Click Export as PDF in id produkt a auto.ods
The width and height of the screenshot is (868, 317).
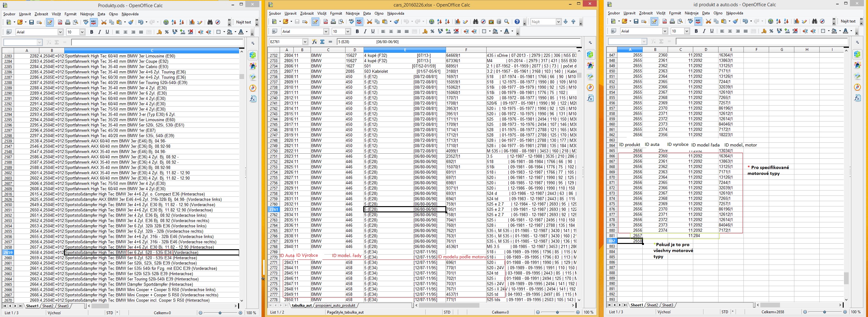pos(664,21)
